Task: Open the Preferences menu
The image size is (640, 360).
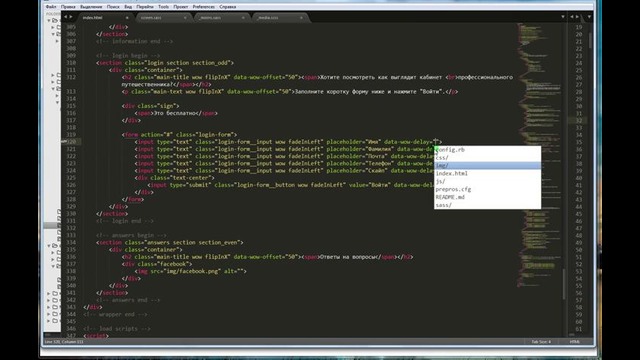Action: pyautogui.click(x=204, y=7)
